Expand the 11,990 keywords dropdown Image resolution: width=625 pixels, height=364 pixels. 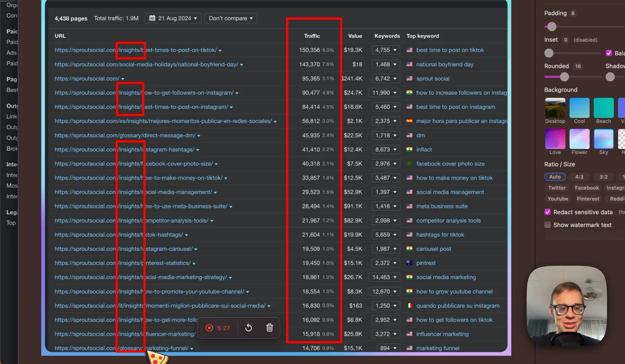384,93
